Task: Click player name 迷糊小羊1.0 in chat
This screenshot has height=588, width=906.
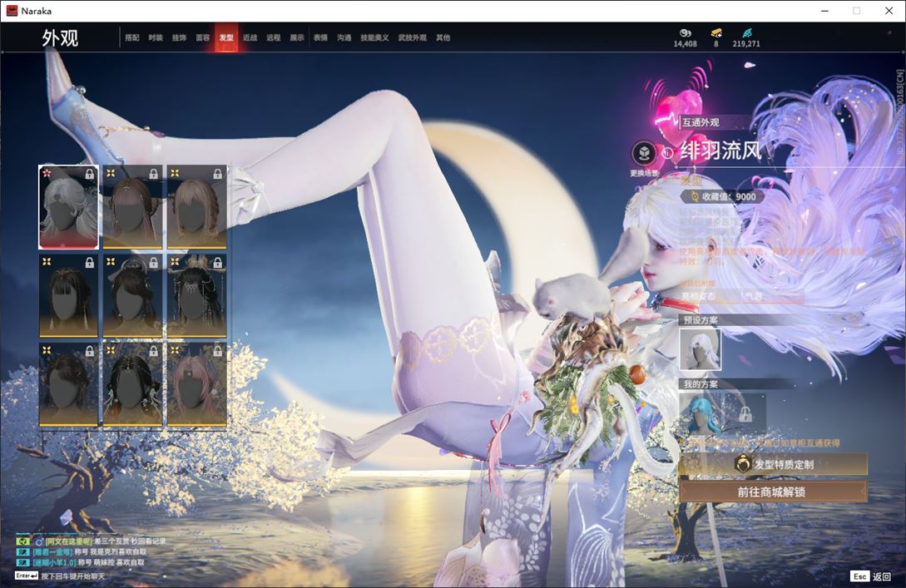Action: pos(54,562)
